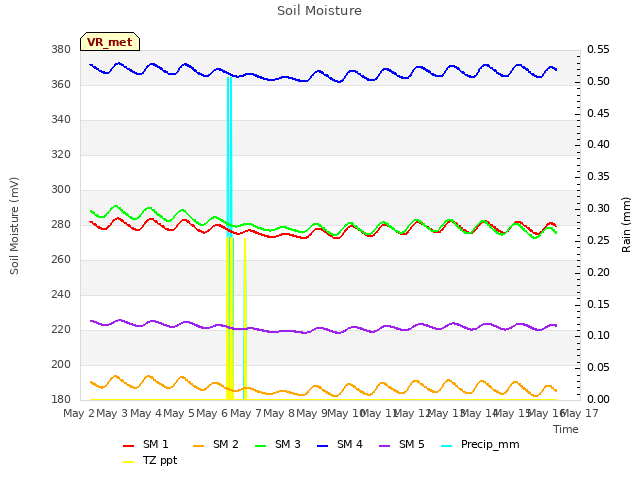Click the 300 left axis value

[61, 190]
